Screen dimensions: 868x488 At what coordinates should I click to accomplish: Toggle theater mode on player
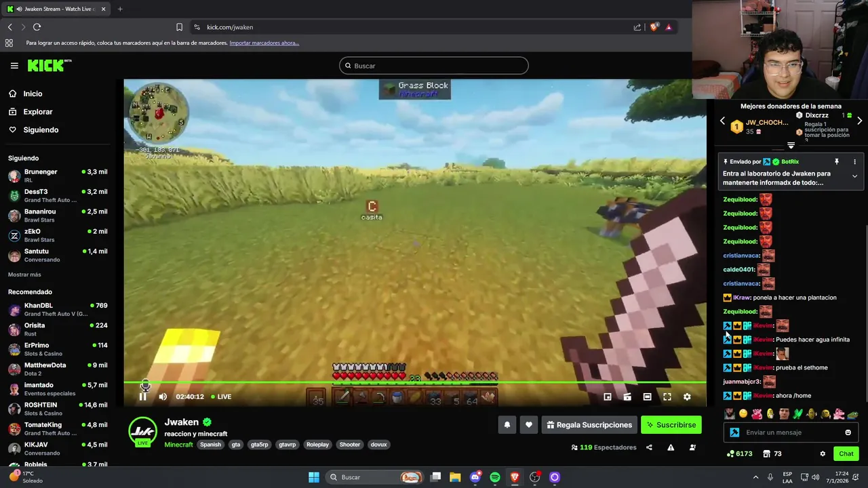[648, 396]
